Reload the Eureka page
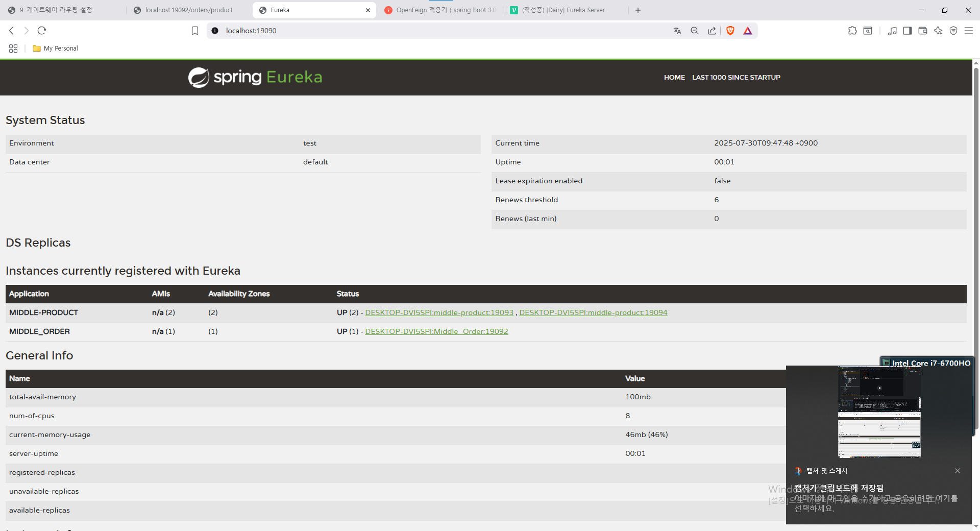Image resolution: width=980 pixels, height=531 pixels. click(42, 31)
